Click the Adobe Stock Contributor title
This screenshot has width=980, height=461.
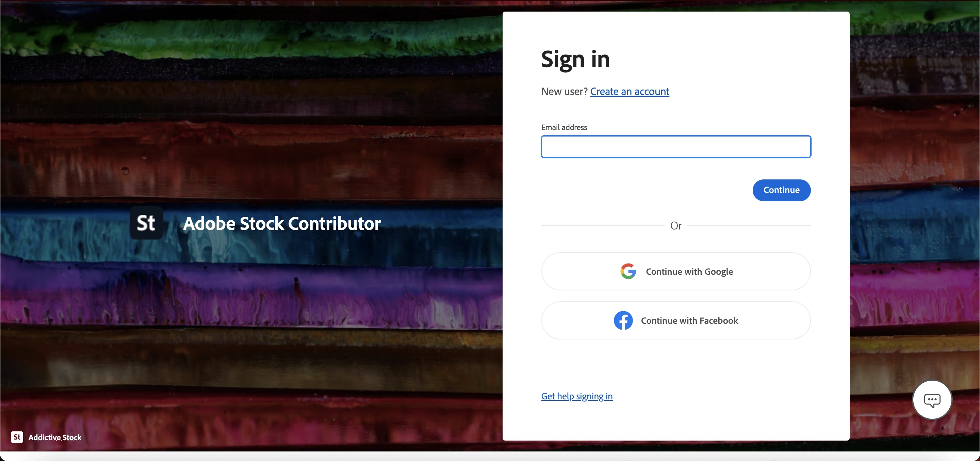282,223
